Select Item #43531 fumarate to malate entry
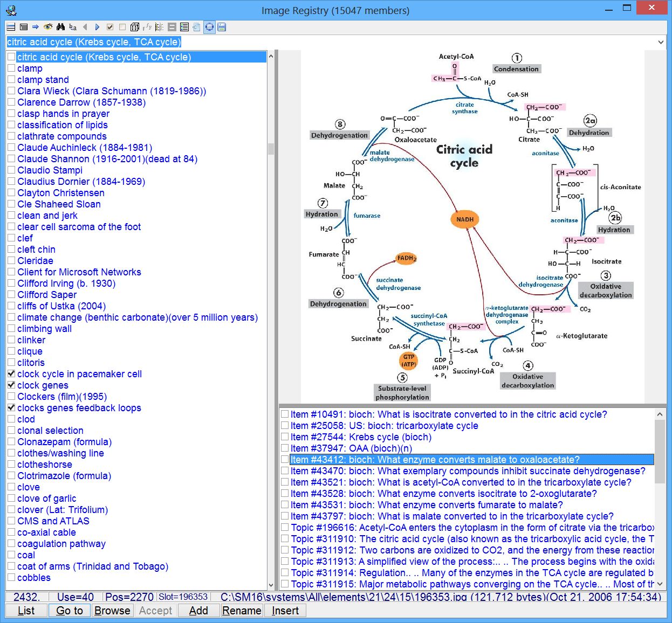Image resolution: width=672 pixels, height=623 pixels. (426, 505)
